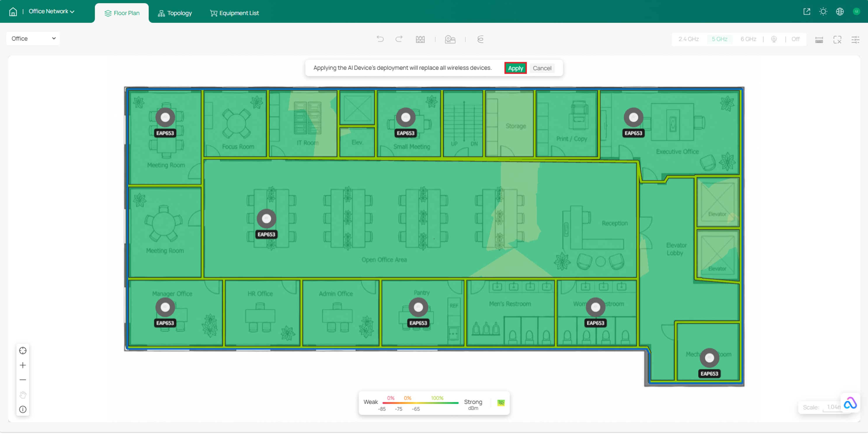Screen dimensions: 868x434
Task: Toggle the light theme sun icon
Action: pyautogui.click(x=823, y=12)
